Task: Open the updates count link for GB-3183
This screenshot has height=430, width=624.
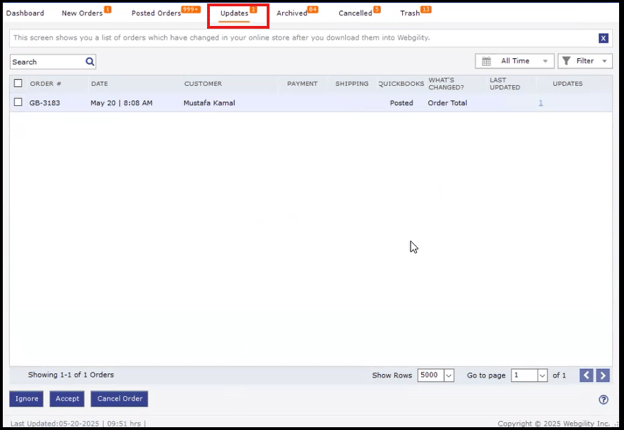Action: coord(541,103)
